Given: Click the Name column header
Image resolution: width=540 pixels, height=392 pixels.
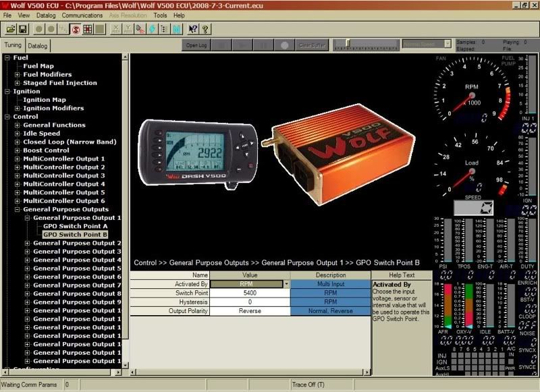Looking at the screenshot, I should point(170,275).
